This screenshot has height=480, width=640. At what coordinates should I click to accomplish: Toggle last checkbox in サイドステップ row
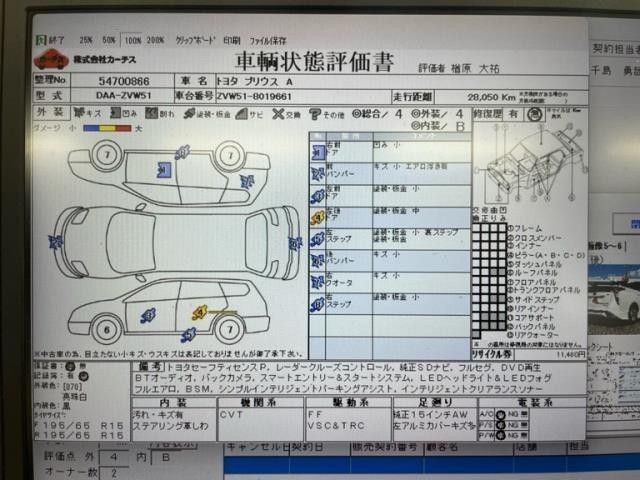click(x=502, y=299)
